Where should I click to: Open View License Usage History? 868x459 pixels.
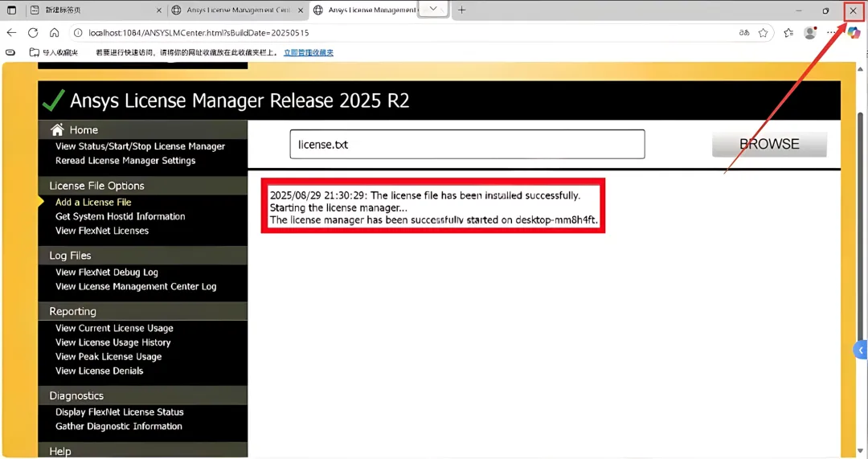[x=113, y=342]
